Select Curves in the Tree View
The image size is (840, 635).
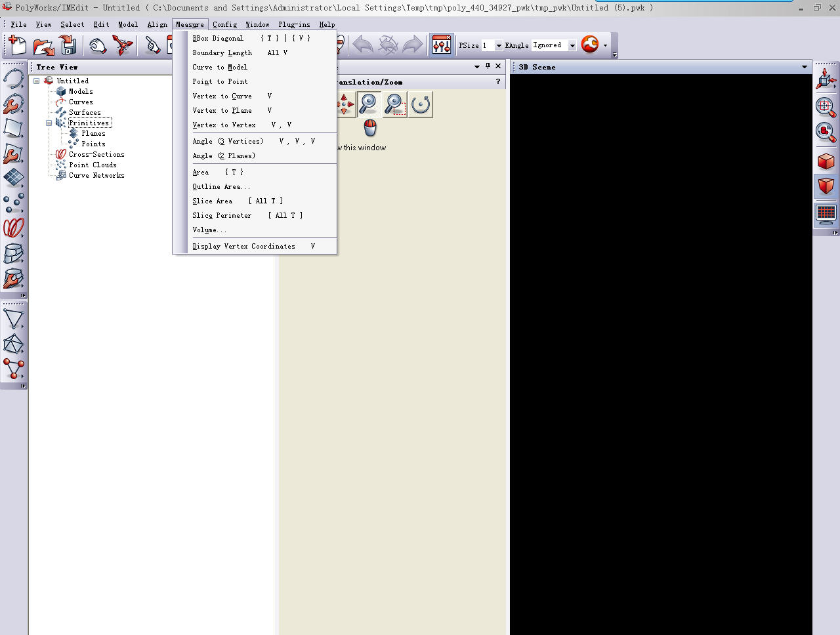[x=81, y=102]
